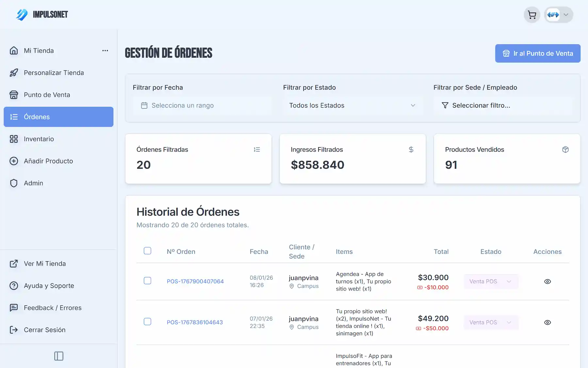Select the Inventario grid icon
Image resolution: width=588 pixels, height=368 pixels.
pyautogui.click(x=14, y=139)
